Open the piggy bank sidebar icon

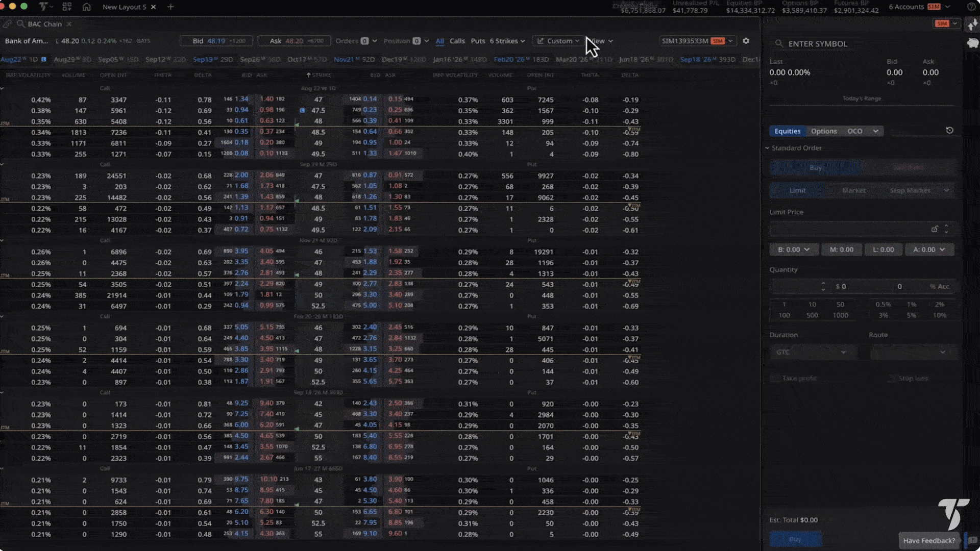pyautogui.click(x=972, y=43)
